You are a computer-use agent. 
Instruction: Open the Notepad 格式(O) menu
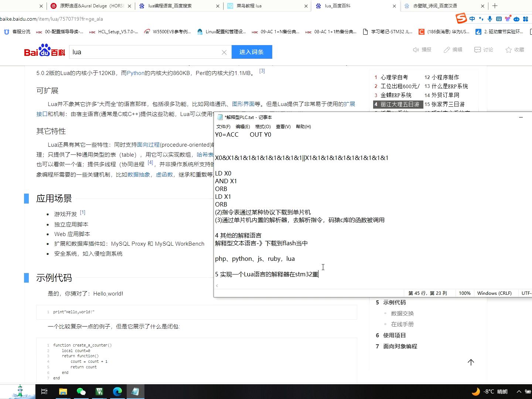click(263, 127)
